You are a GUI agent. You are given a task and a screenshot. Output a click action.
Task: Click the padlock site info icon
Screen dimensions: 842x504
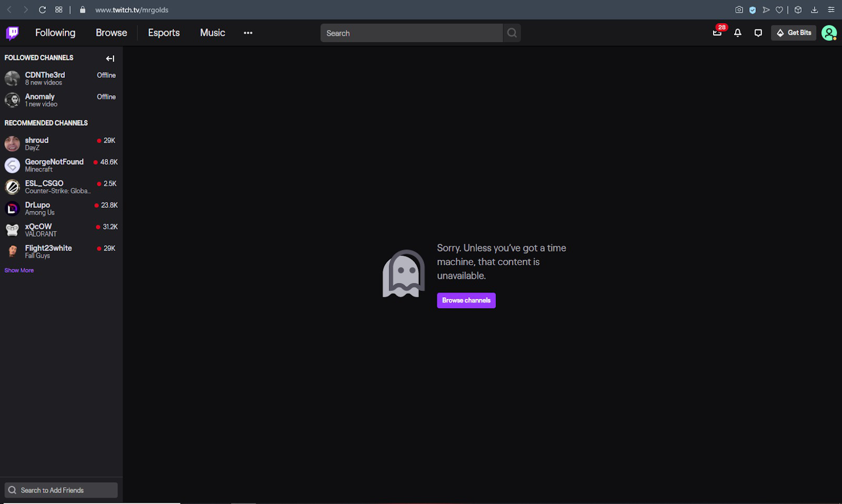click(x=83, y=9)
